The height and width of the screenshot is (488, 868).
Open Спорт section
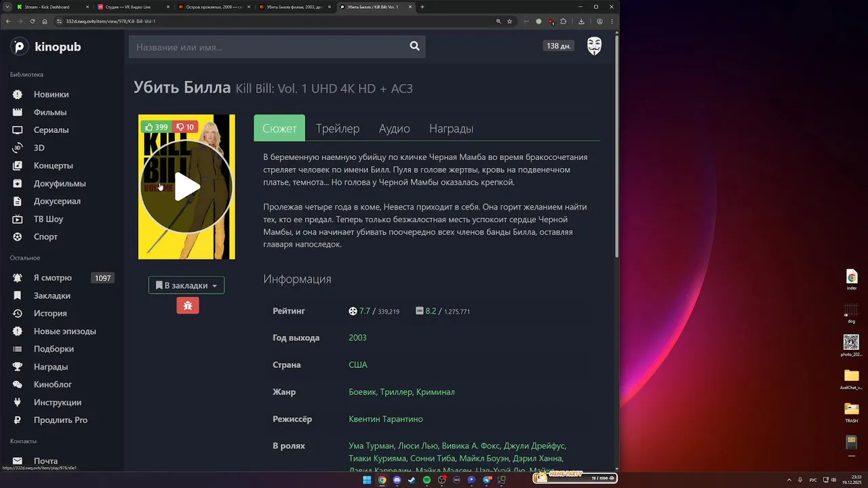click(45, 237)
